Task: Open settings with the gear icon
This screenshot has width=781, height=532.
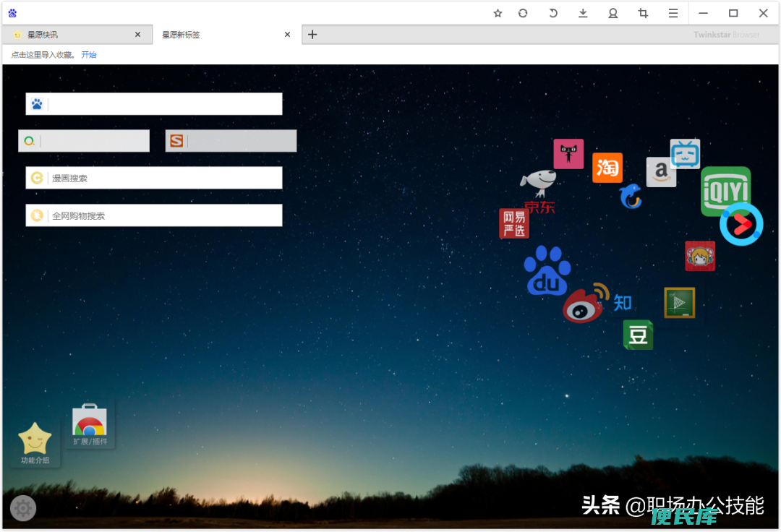Action: pyautogui.click(x=23, y=508)
